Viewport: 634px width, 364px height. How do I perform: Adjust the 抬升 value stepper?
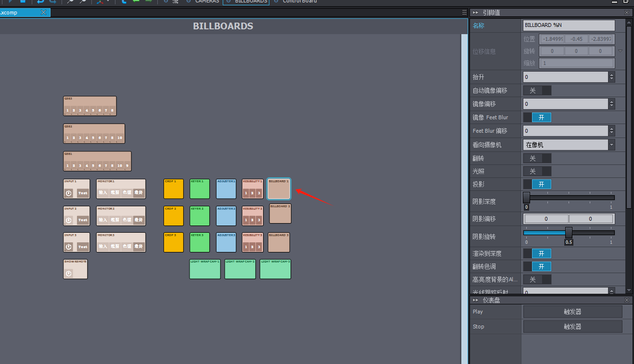611,77
